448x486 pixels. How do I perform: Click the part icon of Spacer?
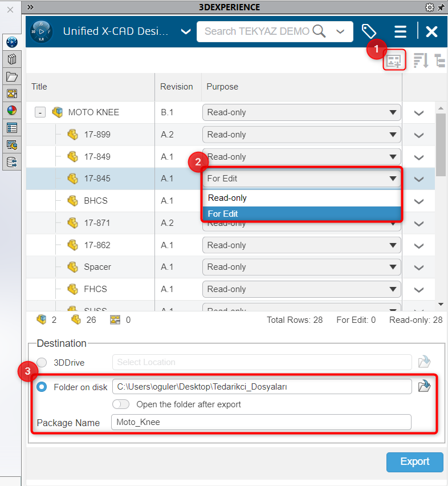tap(73, 267)
